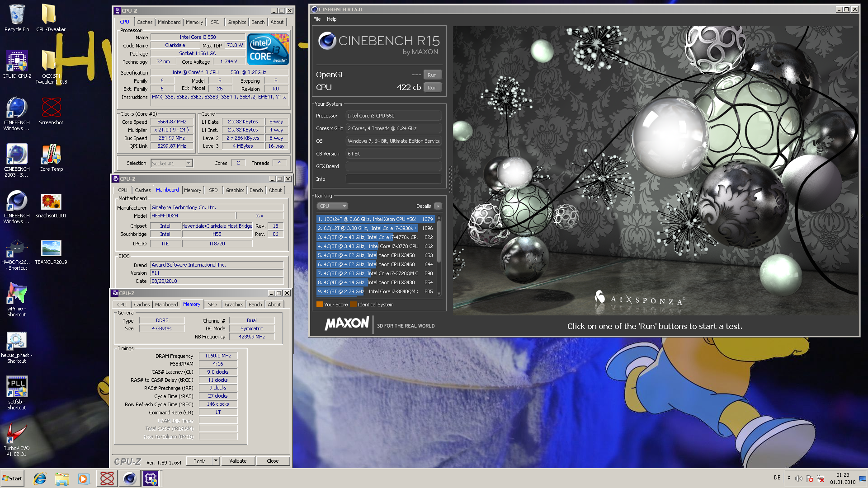Open the CPU-Tweaker folder icon
The height and width of the screenshot is (488, 868).
pyautogui.click(x=51, y=18)
